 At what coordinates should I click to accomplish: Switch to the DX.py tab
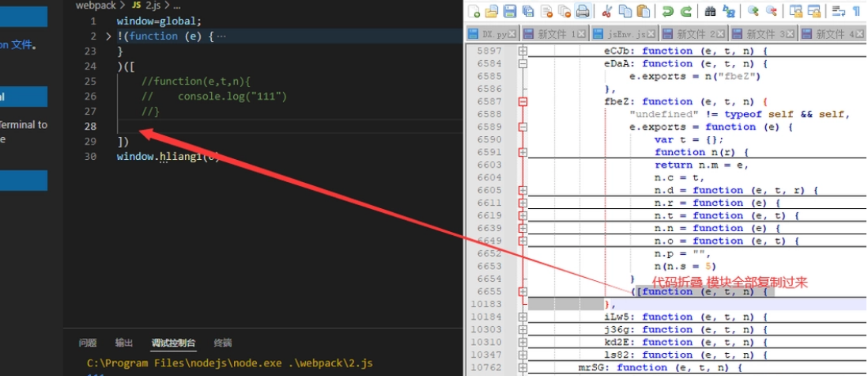coord(492,34)
